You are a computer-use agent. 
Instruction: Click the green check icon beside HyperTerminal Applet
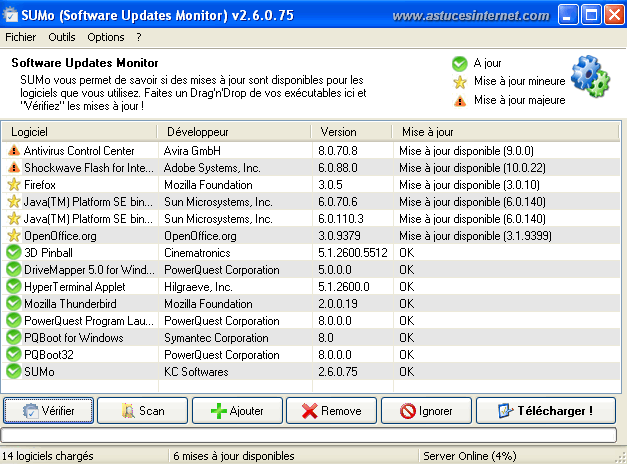click(x=14, y=286)
